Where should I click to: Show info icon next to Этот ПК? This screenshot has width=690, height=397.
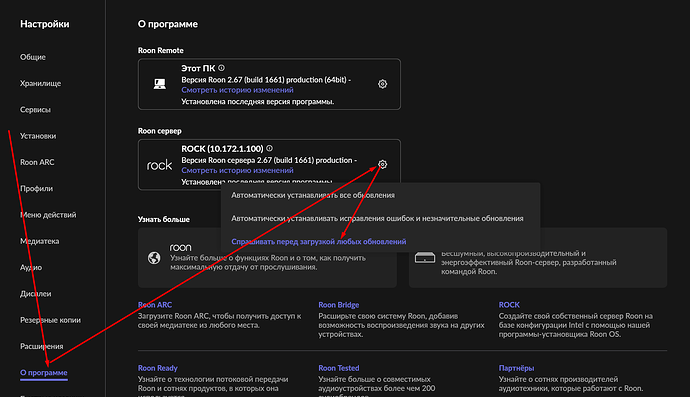coord(221,68)
